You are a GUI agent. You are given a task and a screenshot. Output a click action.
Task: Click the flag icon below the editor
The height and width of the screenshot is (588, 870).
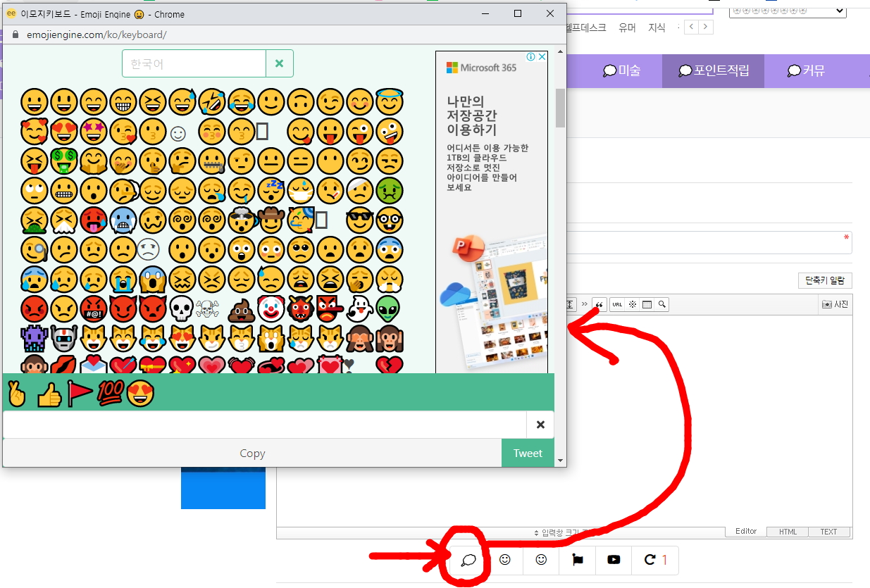click(578, 560)
